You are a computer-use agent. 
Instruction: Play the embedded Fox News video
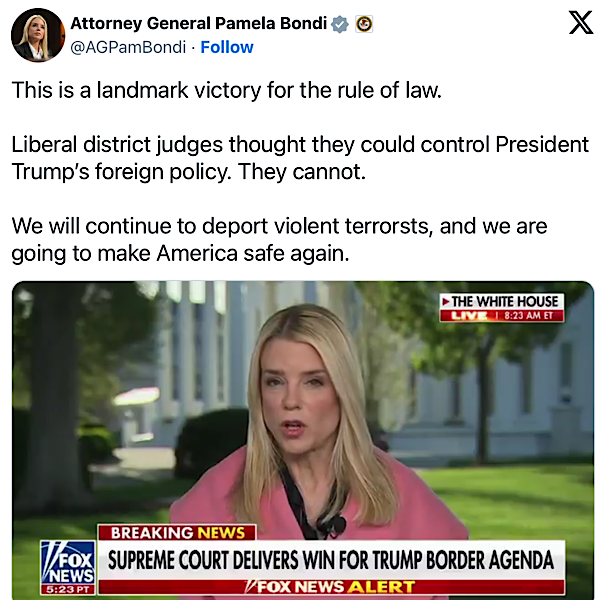pos(303,440)
